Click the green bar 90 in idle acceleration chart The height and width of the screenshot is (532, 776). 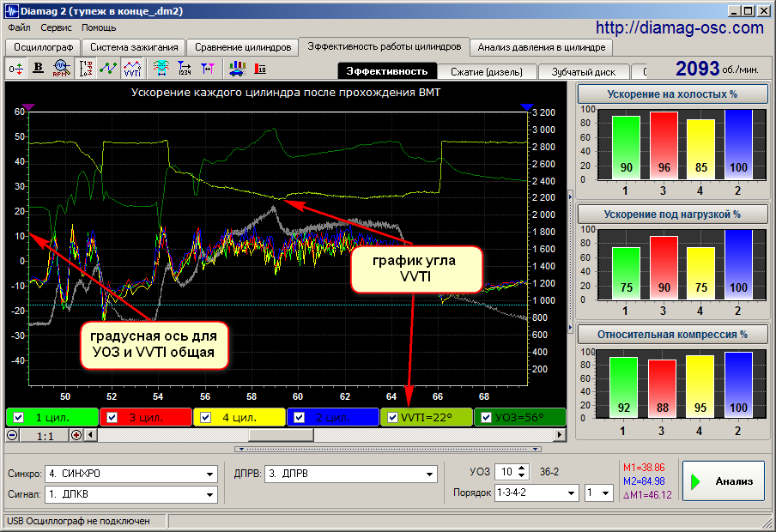(626, 148)
